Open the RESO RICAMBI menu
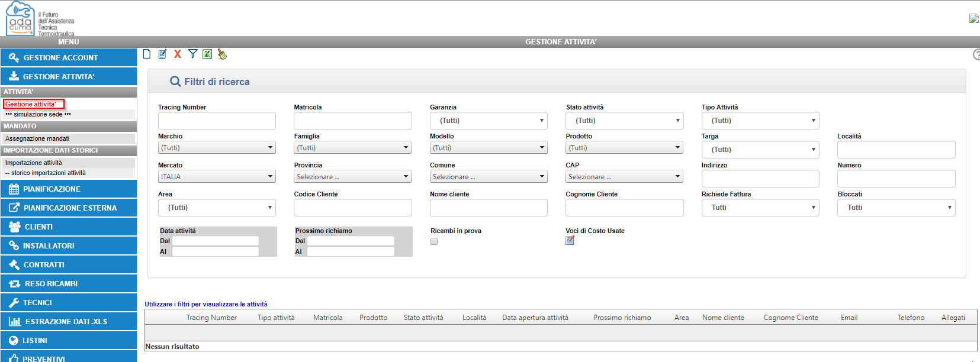 [x=69, y=283]
